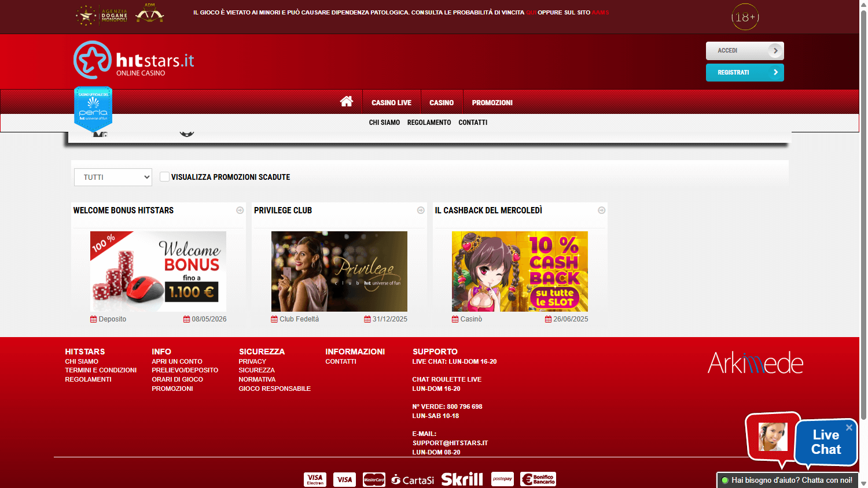Click the page vertical scrollbar
The height and width of the screenshot is (488, 868).
click(x=863, y=214)
